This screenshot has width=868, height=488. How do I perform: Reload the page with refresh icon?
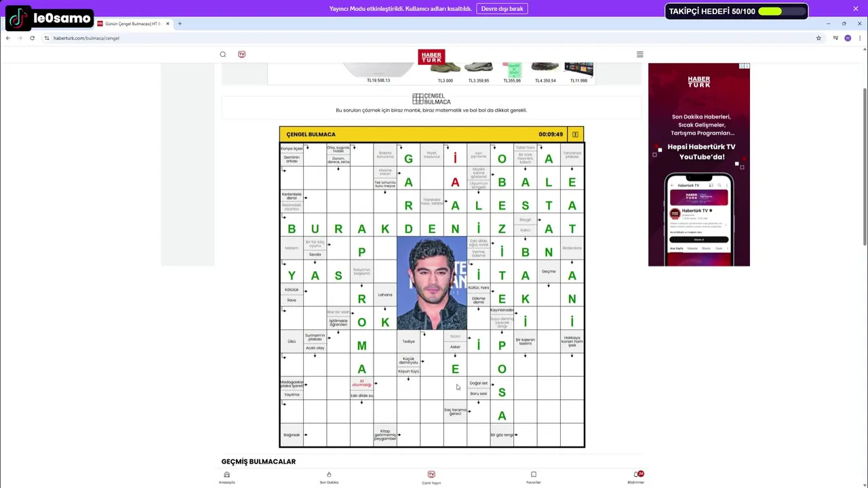pos(32,38)
